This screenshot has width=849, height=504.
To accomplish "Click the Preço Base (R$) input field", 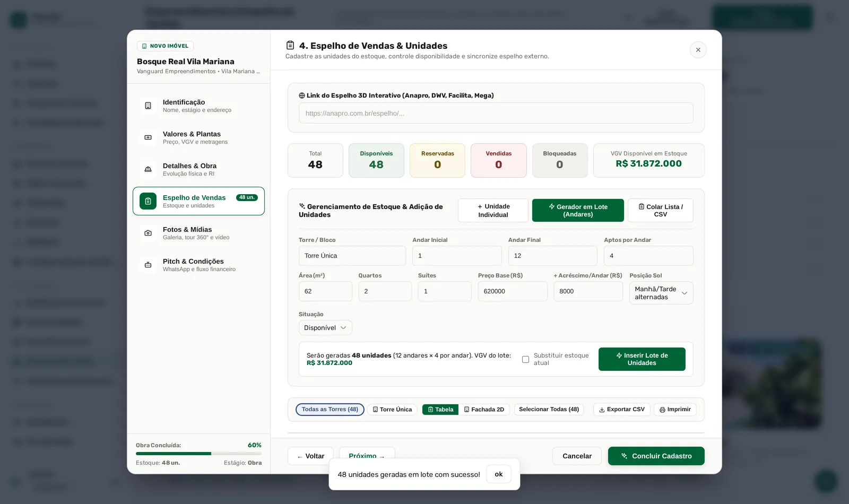I will point(513,291).
